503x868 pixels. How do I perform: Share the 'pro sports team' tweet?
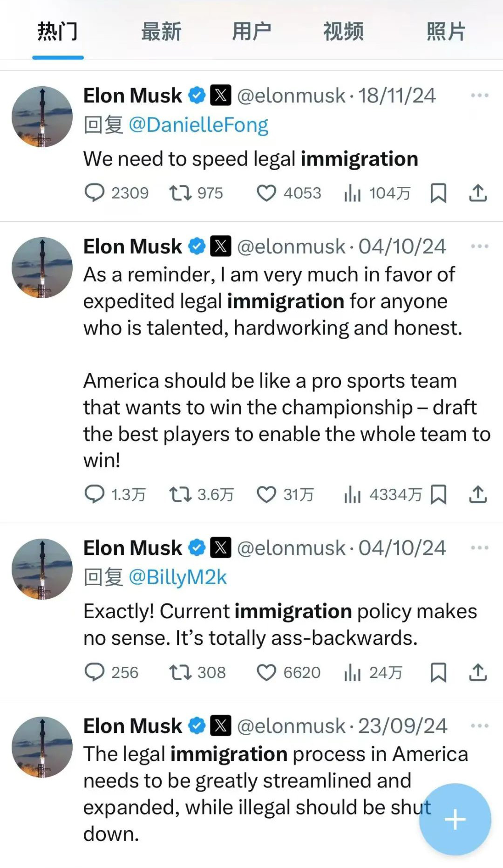(x=478, y=494)
